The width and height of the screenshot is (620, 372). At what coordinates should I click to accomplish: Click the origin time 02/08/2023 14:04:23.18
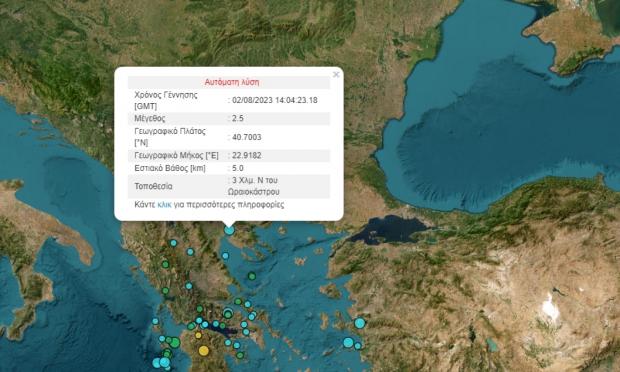point(274,100)
